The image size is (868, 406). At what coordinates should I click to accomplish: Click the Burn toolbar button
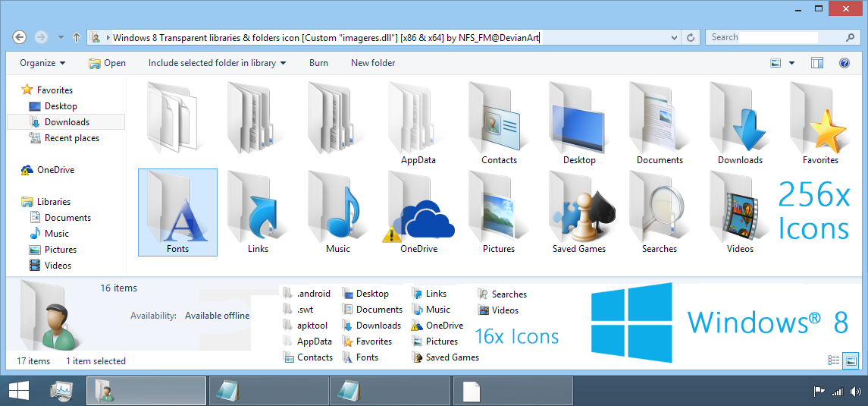[x=318, y=63]
